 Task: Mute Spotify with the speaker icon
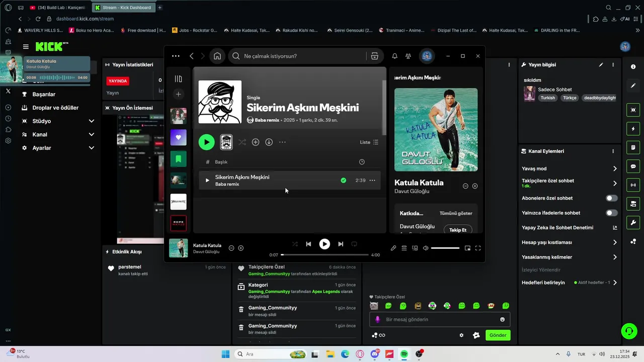(426, 248)
